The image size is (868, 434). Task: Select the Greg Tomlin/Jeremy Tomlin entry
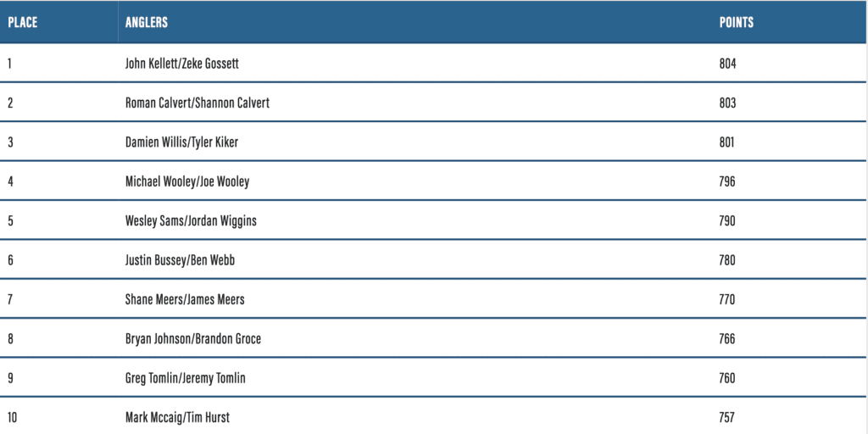[186, 378]
